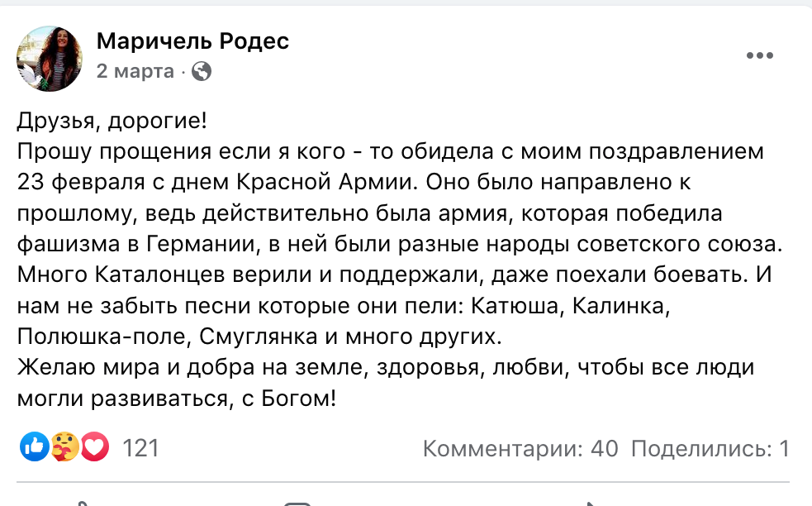Open Маричель Родес profile picture
Viewport: 812px width, 506px height.
(x=50, y=58)
